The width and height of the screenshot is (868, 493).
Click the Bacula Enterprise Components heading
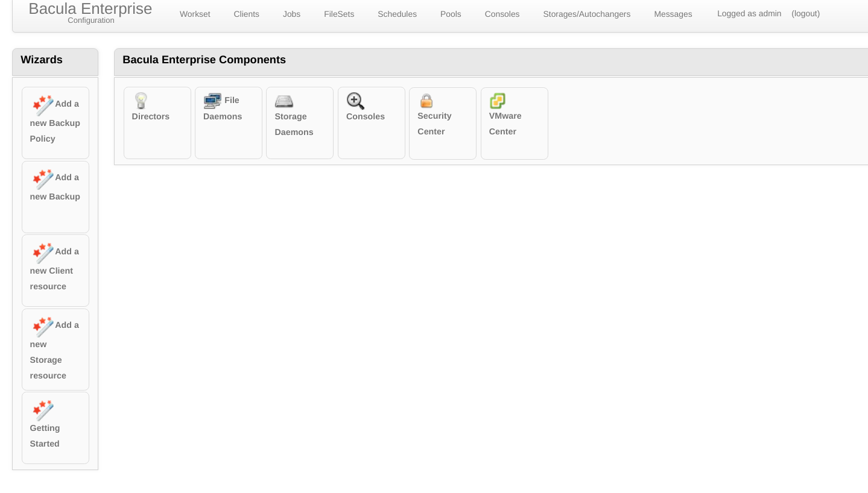pos(204,60)
